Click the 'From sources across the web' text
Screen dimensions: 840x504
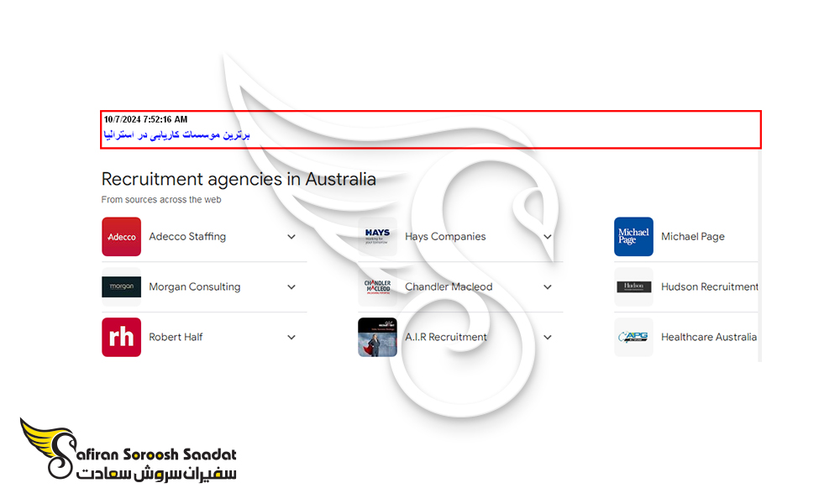[161, 200]
